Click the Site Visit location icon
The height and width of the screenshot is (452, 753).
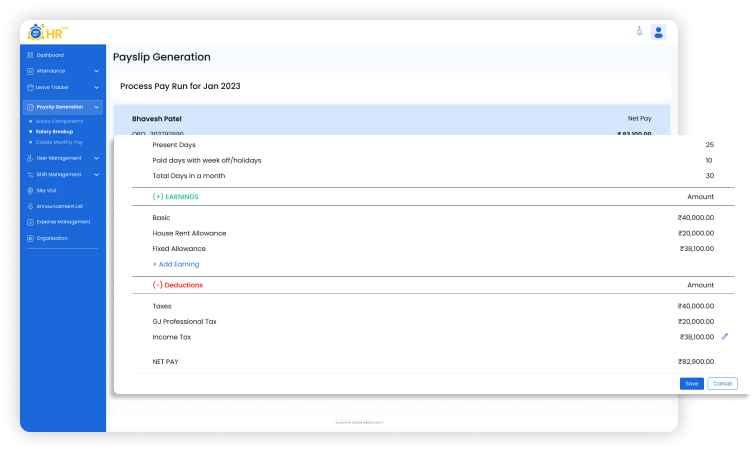pyautogui.click(x=30, y=189)
